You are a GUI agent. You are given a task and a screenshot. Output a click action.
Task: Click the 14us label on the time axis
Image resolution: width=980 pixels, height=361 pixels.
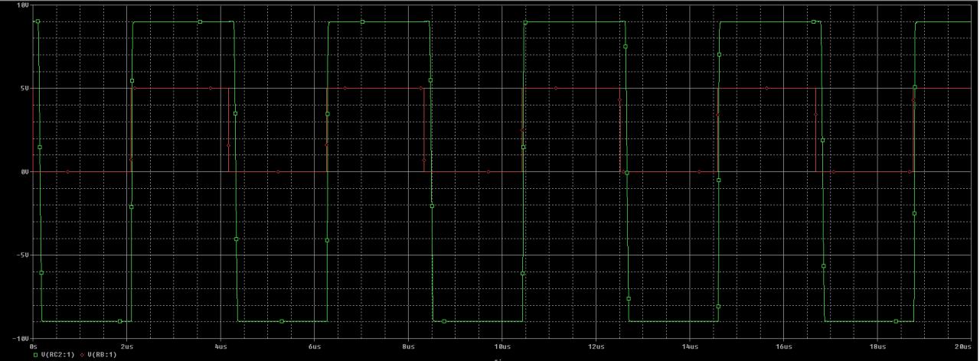(690, 346)
